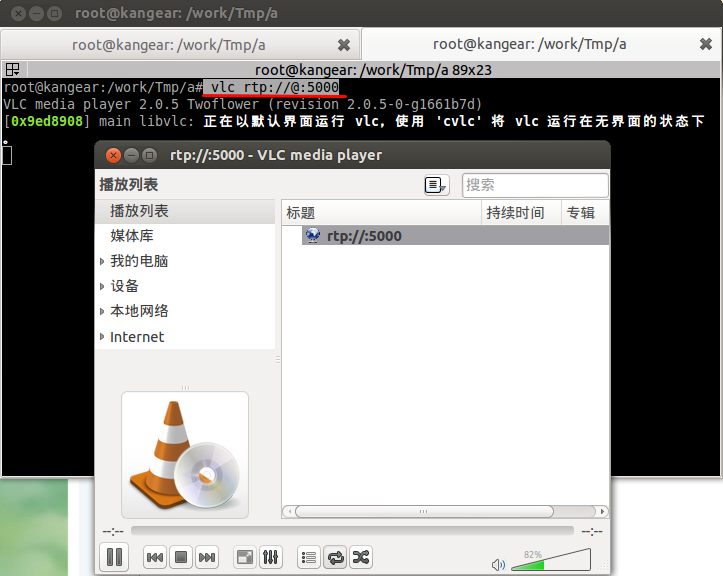
Task: Select 播放列表 in the sidebar
Action: (x=185, y=211)
